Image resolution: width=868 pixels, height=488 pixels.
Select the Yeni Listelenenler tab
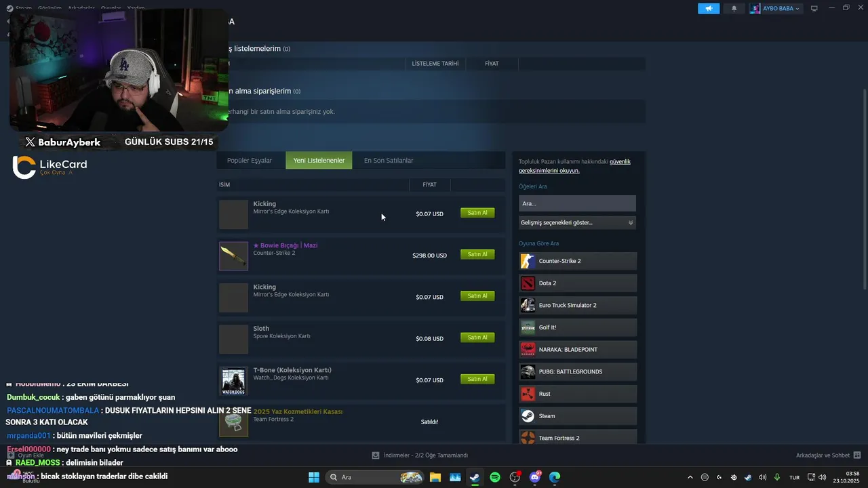click(319, 161)
